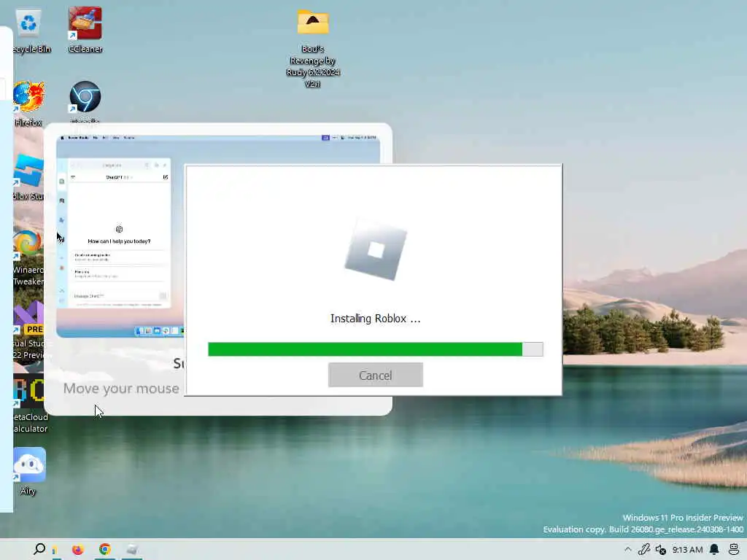Cancel the Roblox installation
The image size is (747, 560).
[376, 375]
